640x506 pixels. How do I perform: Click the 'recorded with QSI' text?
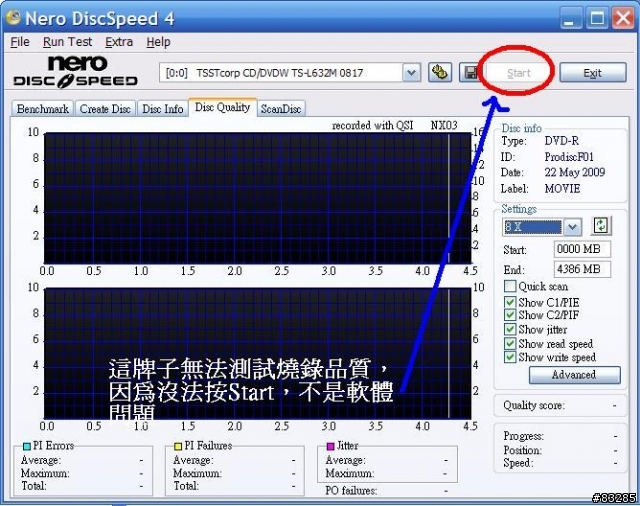pos(372,125)
